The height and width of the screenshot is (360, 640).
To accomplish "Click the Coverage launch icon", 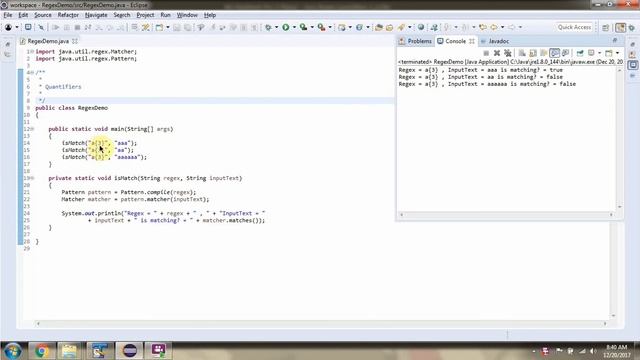I will point(303,27).
